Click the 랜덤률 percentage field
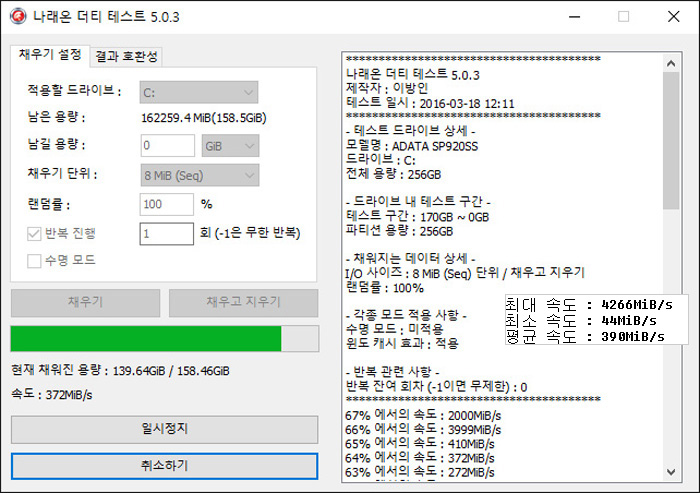 click(166, 204)
